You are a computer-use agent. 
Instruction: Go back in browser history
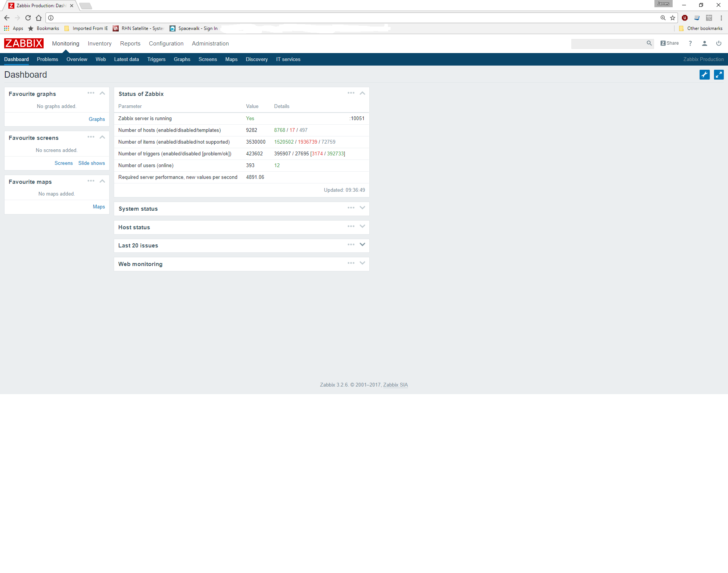(x=7, y=18)
